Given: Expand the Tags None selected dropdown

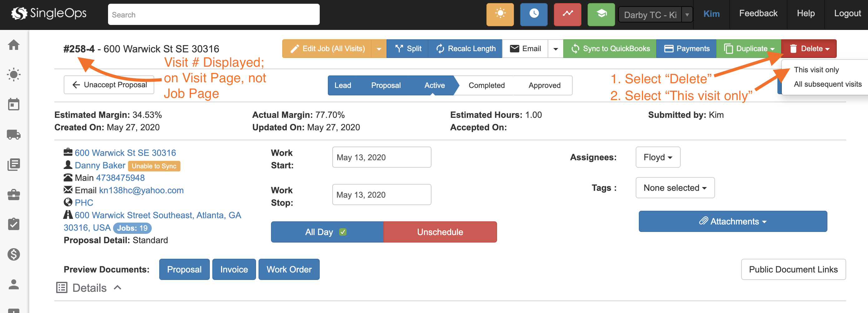Looking at the screenshot, I should pyautogui.click(x=675, y=188).
